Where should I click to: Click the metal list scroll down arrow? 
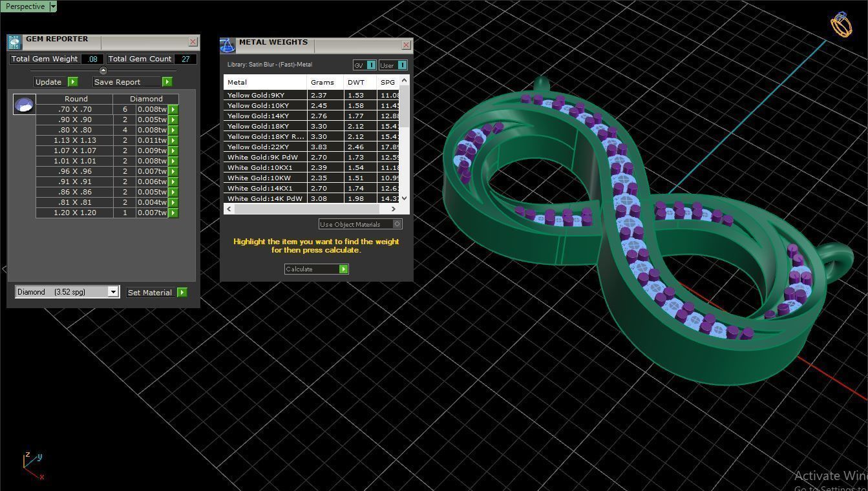pyautogui.click(x=405, y=198)
